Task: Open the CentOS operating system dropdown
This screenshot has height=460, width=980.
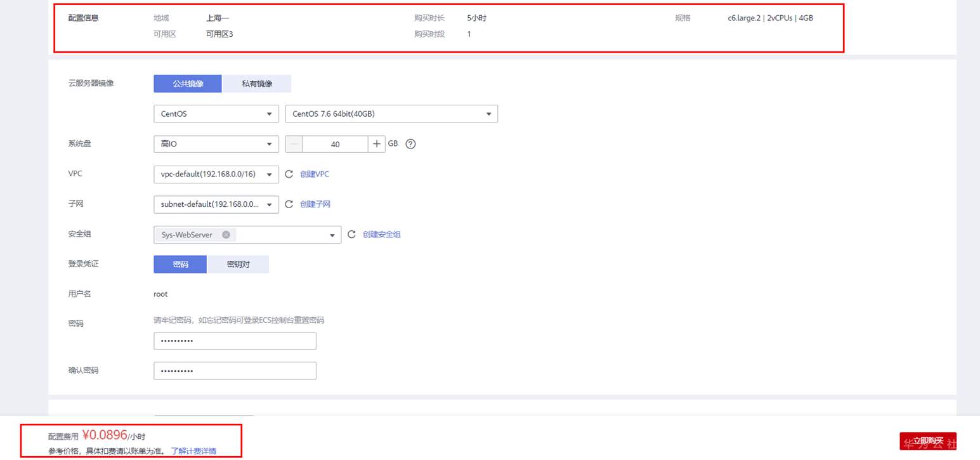Action: click(x=216, y=114)
